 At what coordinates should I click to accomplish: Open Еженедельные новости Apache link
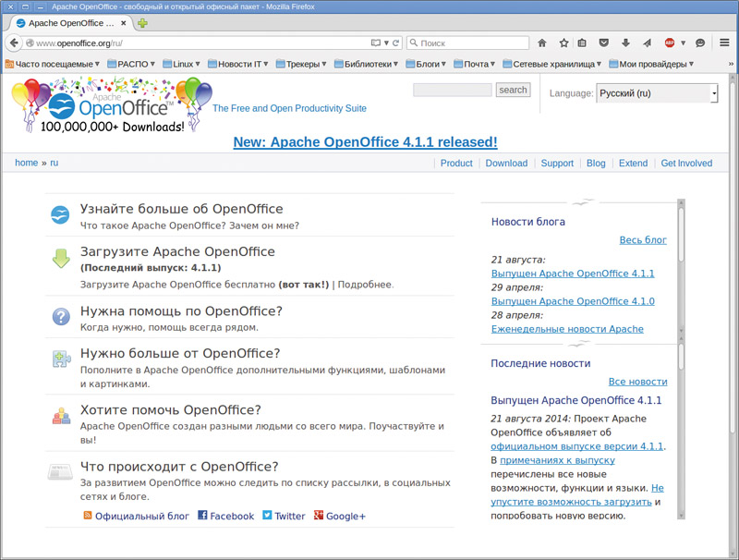pyautogui.click(x=567, y=329)
